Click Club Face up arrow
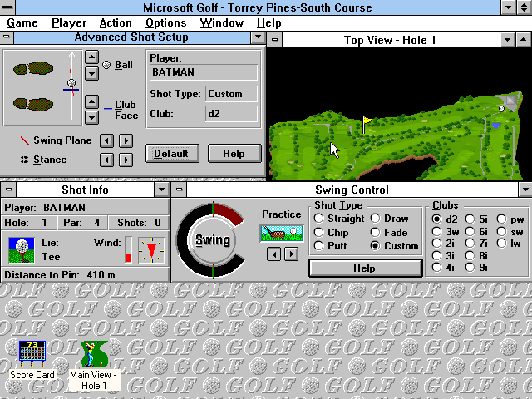The width and height of the screenshot is (532, 399). tap(91, 101)
